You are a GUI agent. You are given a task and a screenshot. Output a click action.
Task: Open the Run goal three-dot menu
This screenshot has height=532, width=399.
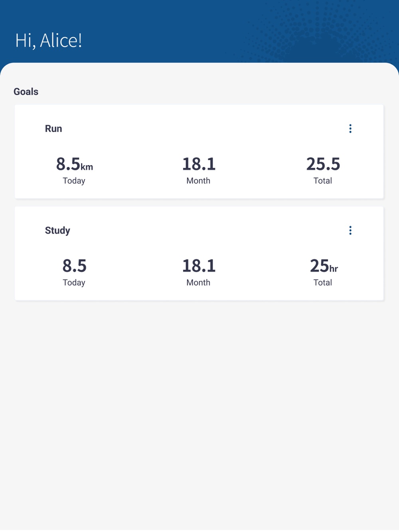(350, 128)
